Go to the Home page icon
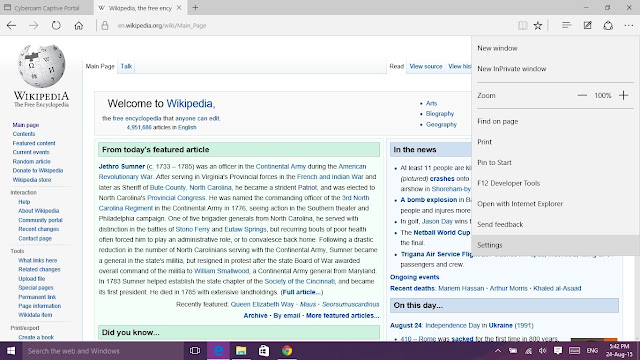Screen dimensions: 640x360 [78, 26]
